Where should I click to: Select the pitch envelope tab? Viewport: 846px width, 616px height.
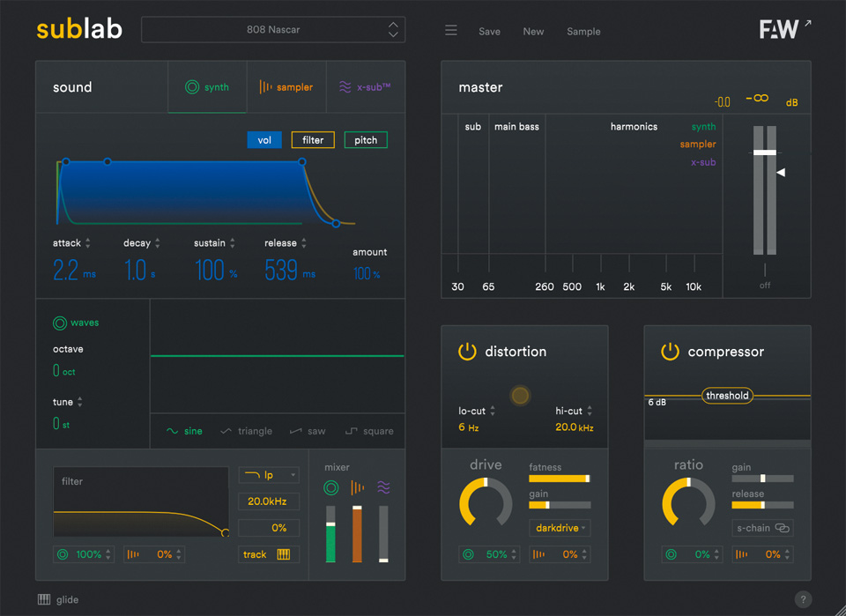[x=366, y=140]
